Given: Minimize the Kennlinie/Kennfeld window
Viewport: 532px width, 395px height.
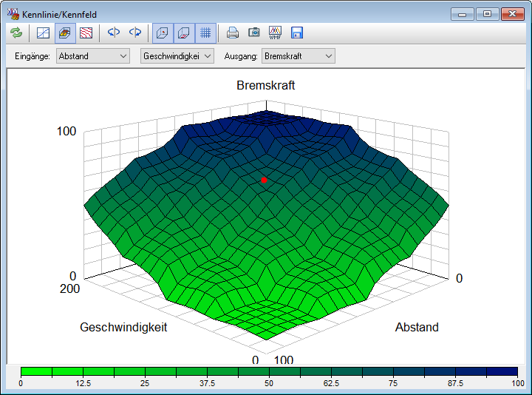Looking at the screenshot, I should coord(462,14).
